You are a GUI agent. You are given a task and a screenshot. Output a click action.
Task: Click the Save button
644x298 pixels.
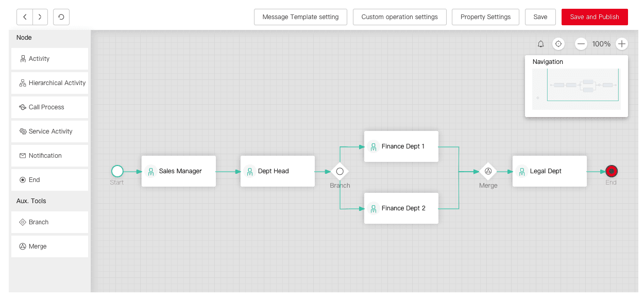(x=540, y=17)
